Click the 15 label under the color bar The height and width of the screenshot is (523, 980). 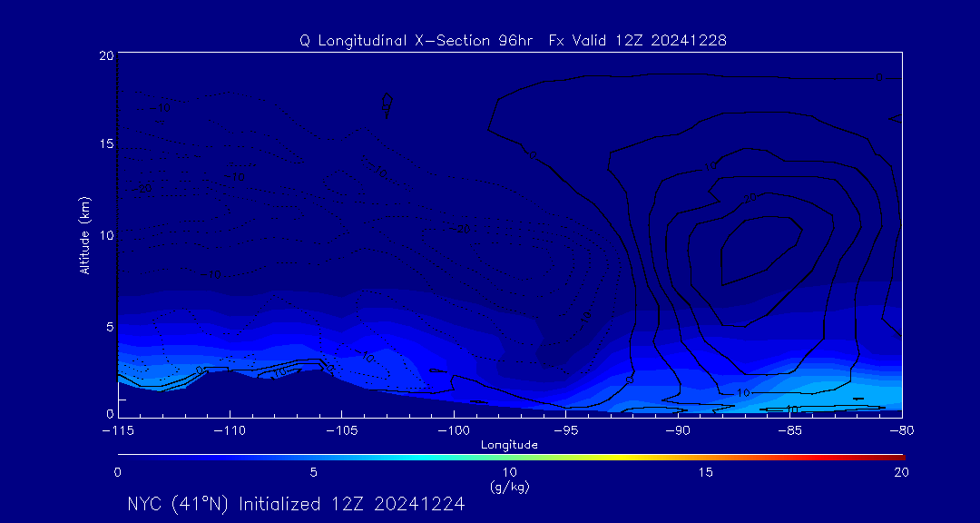[x=706, y=473]
